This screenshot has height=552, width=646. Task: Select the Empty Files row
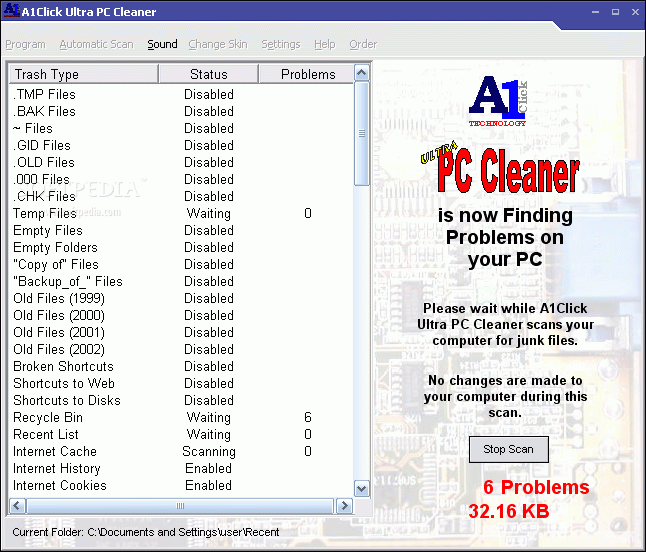point(181,230)
